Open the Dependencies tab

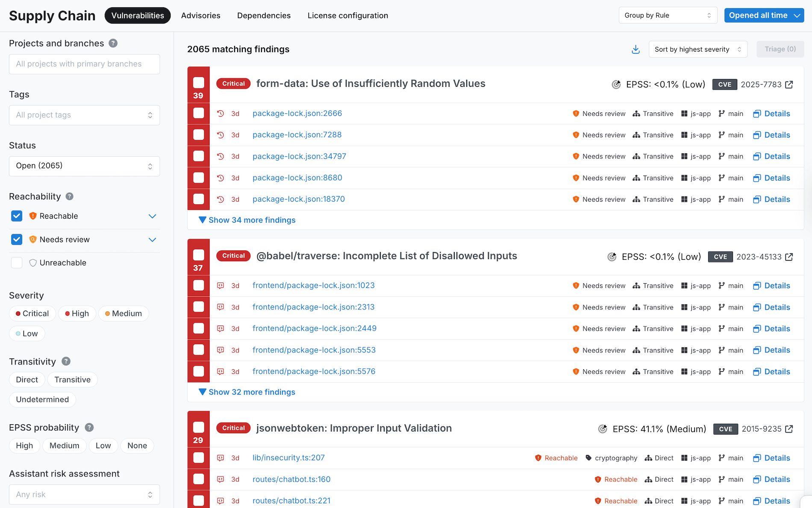click(x=264, y=15)
